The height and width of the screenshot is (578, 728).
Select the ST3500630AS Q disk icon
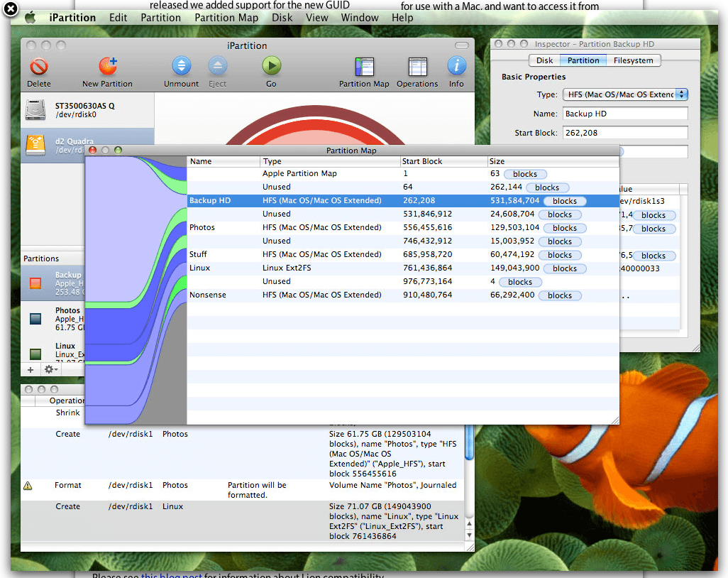click(x=35, y=109)
